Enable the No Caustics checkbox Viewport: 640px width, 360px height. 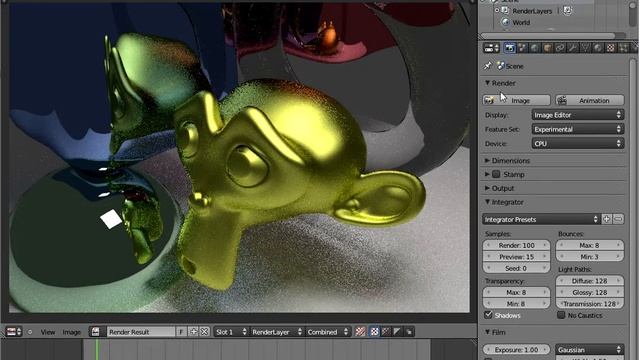[561, 315]
